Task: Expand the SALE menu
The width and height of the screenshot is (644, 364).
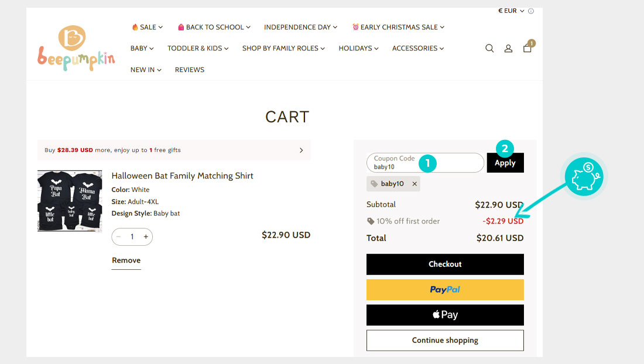Action: [147, 27]
